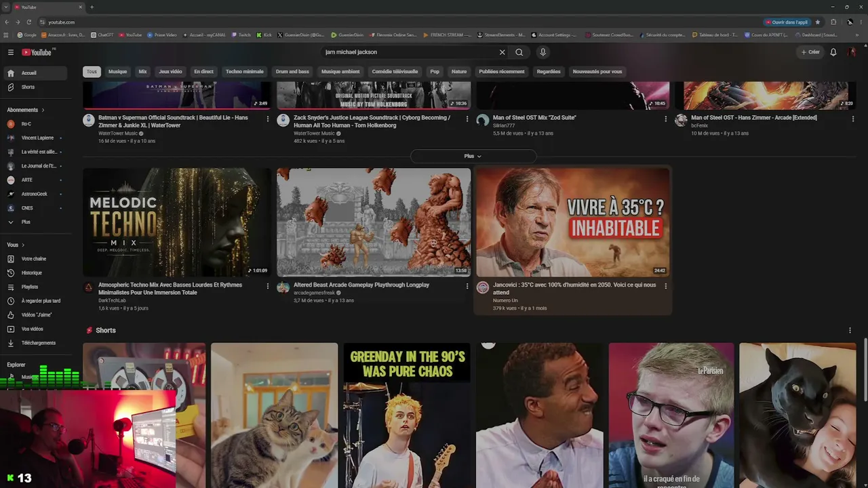Open the YouTube guide hamburger menu

[x=11, y=52]
